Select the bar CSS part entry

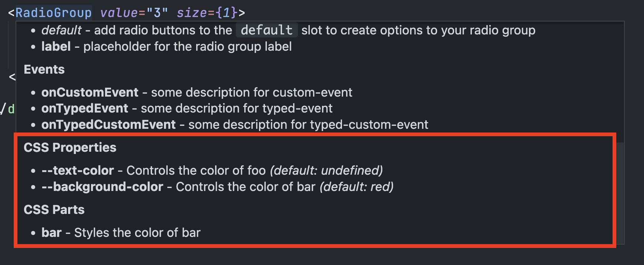51,232
